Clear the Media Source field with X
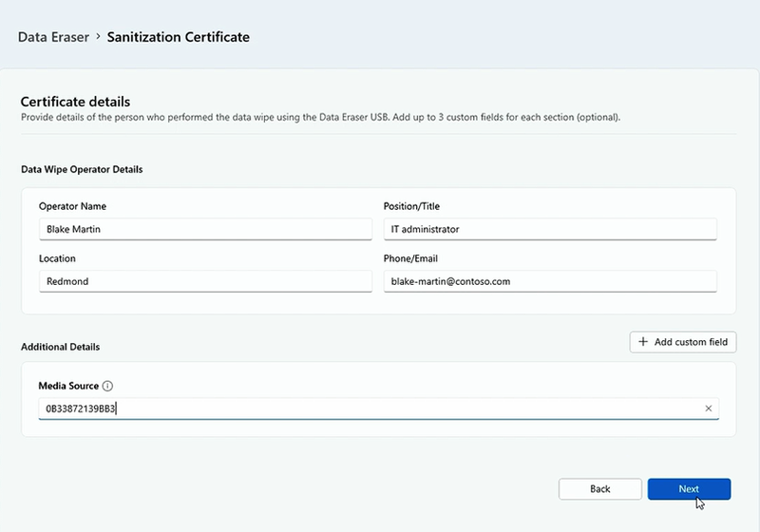This screenshot has height=532, width=760. pos(708,408)
